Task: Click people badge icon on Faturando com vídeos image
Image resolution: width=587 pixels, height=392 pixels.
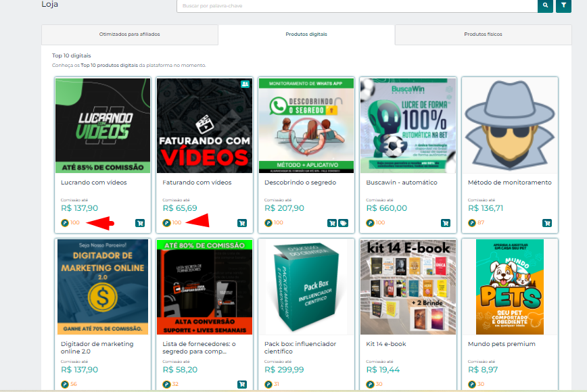Action: point(245,84)
